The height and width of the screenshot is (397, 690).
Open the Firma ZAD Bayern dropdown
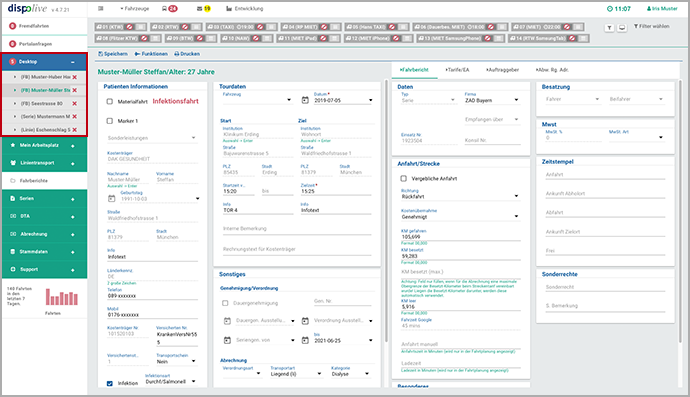point(492,100)
